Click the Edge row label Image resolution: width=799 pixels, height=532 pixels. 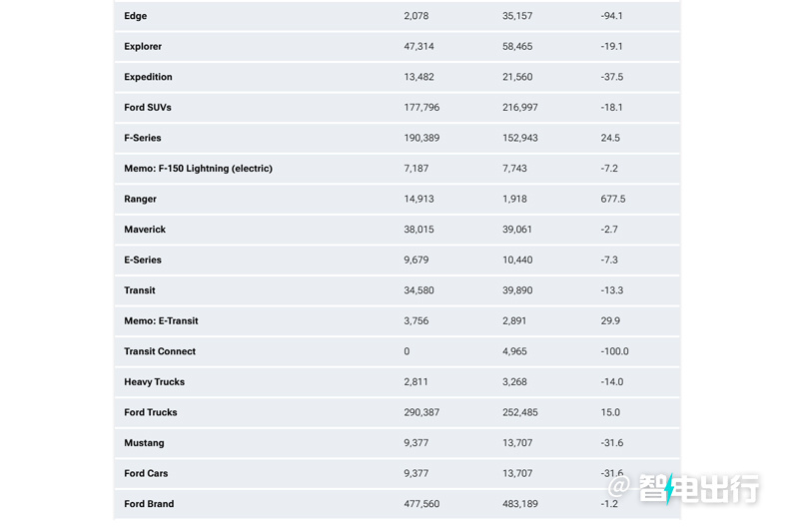pyautogui.click(x=136, y=16)
